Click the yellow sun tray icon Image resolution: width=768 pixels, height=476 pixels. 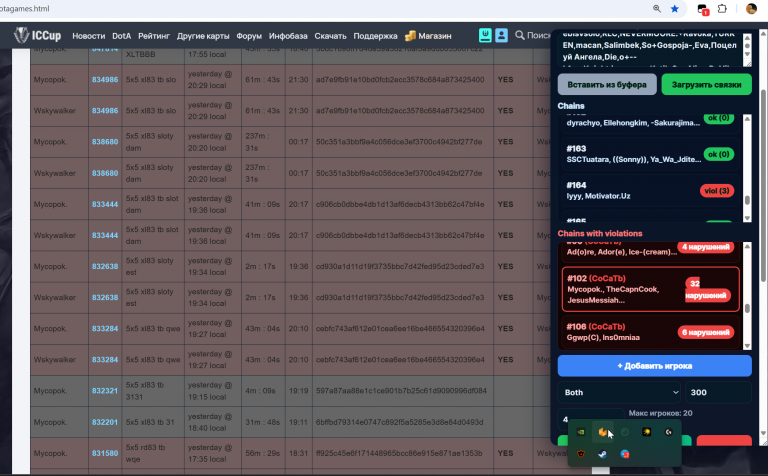pyautogui.click(x=647, y=432)
